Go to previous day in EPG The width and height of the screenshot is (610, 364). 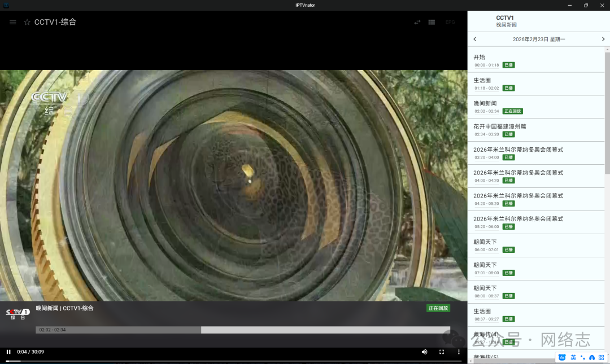[474, 39]
